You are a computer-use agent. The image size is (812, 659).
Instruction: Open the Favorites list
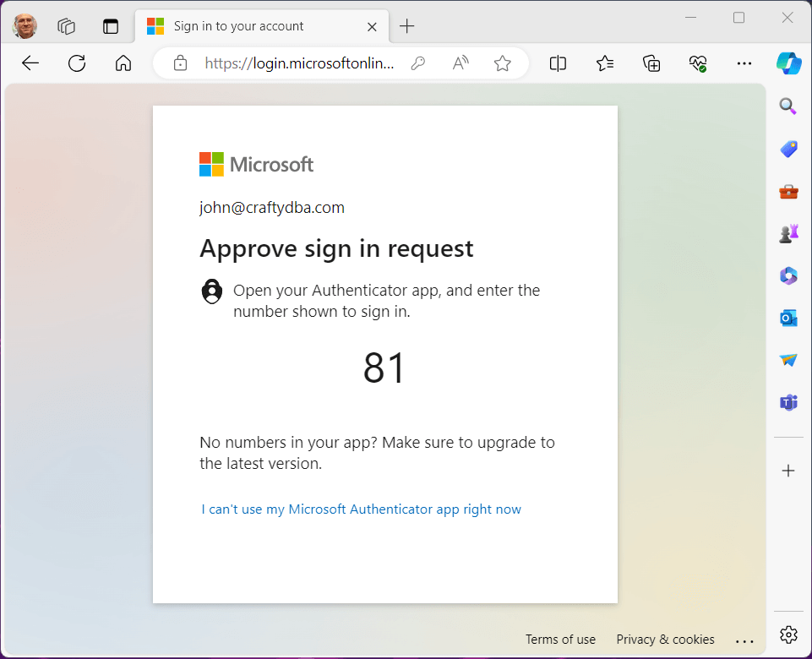[604, 63]
